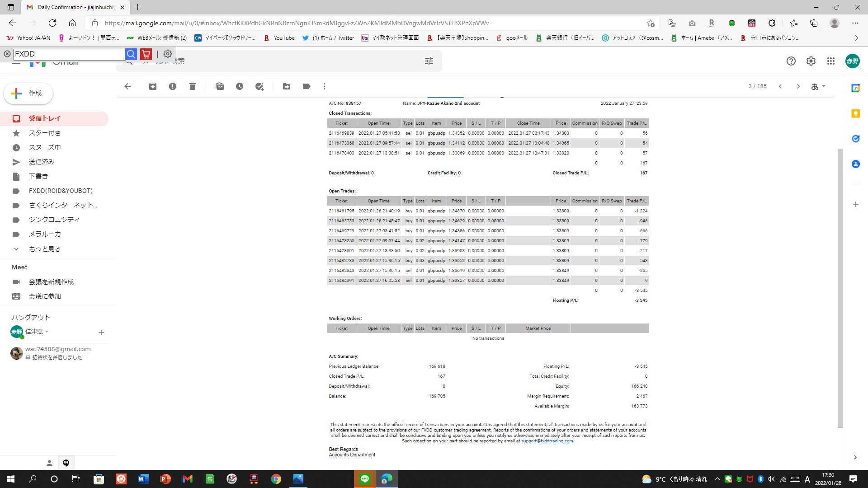Open Gmail support help icon
This screenshot has width=868, height=488.
(791, 61)
